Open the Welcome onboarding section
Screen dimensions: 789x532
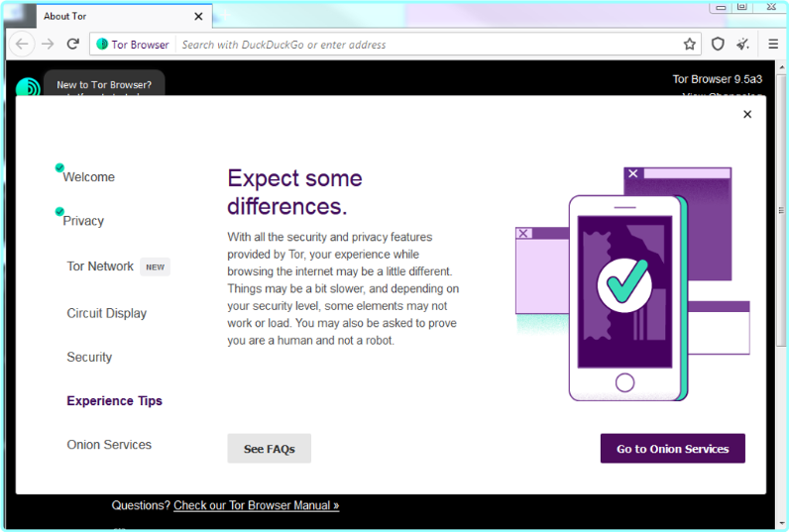(x=88, y=177)
